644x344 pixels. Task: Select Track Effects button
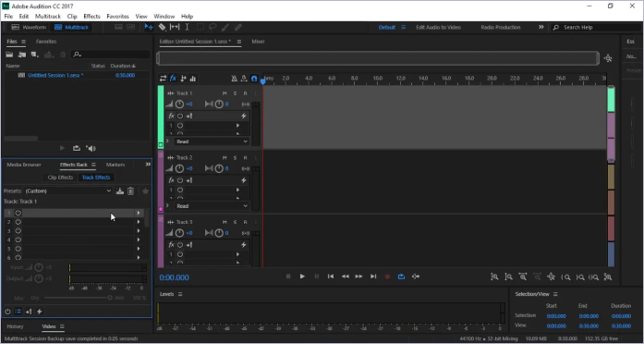(x=96, y=178)
